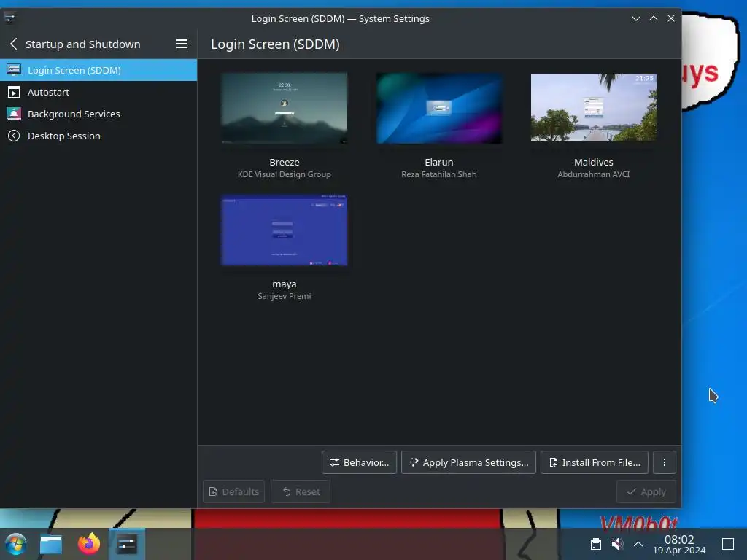Click the Breeze theme name label

(x=285, y=162)
